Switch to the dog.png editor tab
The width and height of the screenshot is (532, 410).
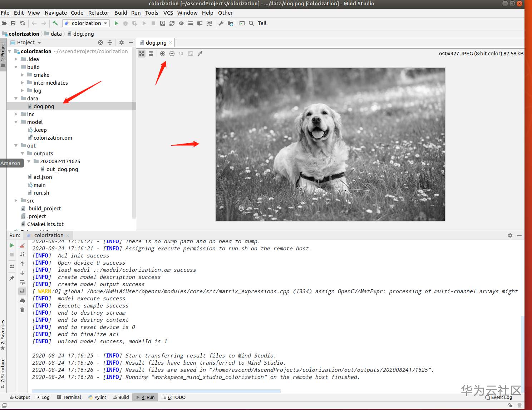(x=156, y=43)
